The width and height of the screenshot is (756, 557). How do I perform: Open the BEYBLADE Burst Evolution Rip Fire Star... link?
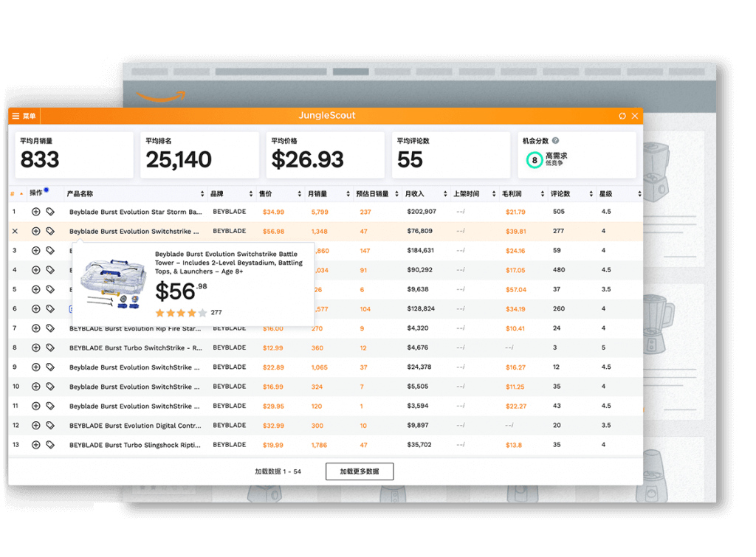pyautogui.click(x=135, y=328)
